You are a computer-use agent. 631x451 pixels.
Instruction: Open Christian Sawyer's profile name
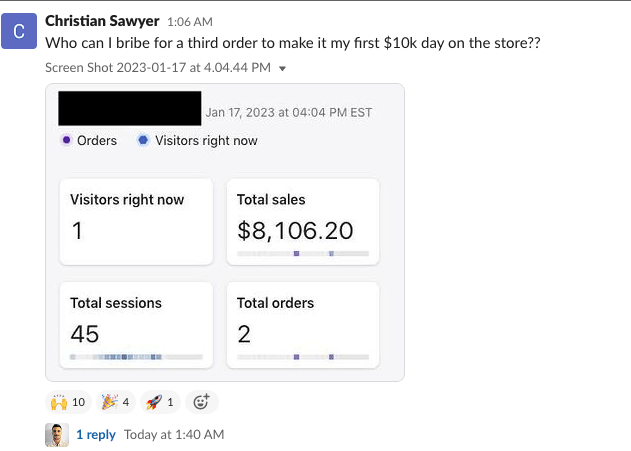[102, 21]
